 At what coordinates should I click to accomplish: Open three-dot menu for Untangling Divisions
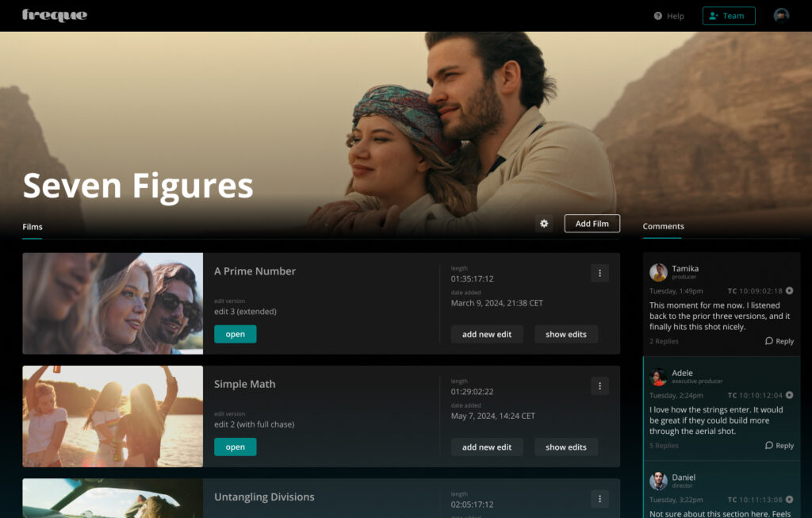coord(599,499)
